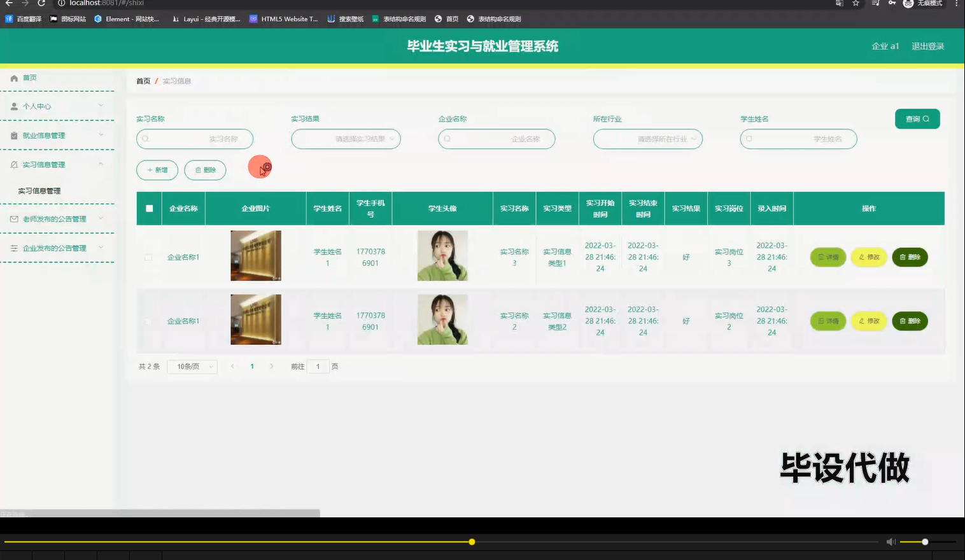Select the 首页 home icon in sidebar

pyautogui.click(x=14, y=78)
